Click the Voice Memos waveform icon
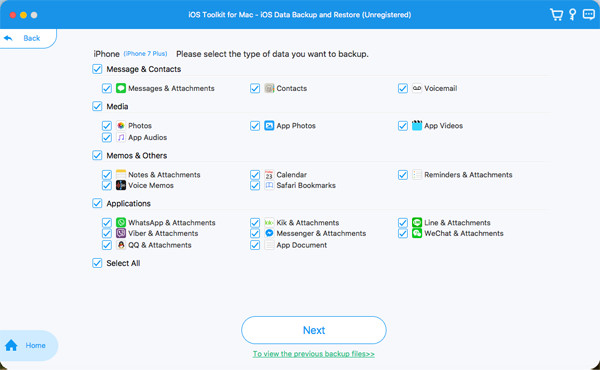This screenshot has height=370, width=600. coord(121,185)
